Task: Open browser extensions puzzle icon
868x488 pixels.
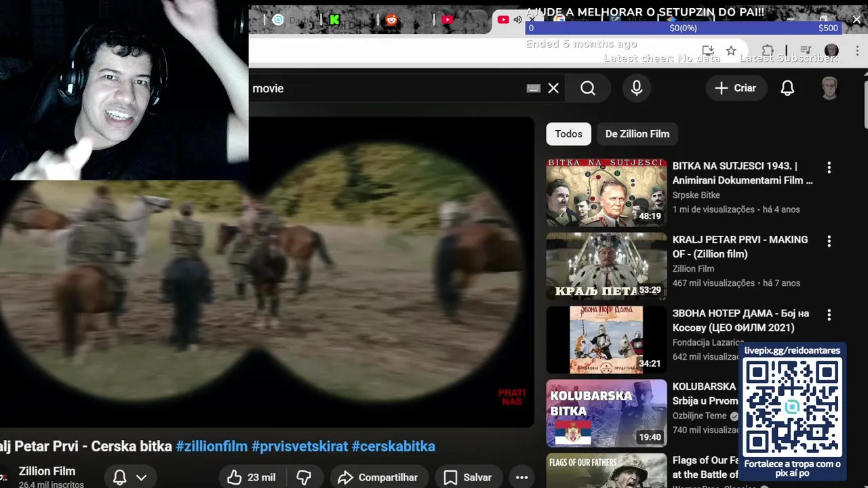Action: click(768, 51)
